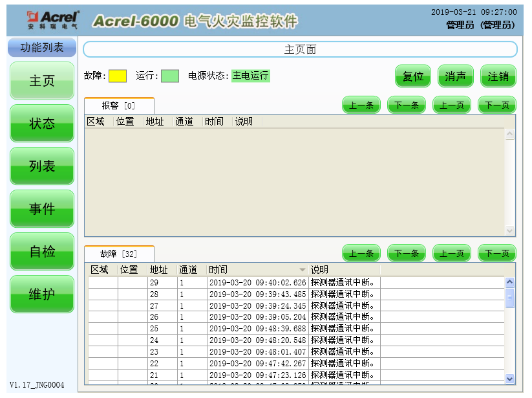Image resolution: width=532 pixels, height=398 pixels.
Task: Open the 主页 home page
Action: point(42,81)
